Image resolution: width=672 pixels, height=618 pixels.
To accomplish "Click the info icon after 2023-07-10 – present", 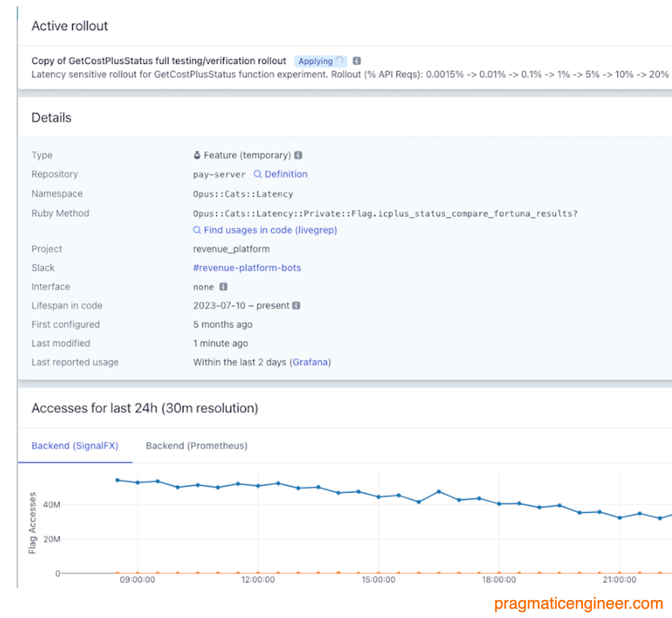I will 297,305.
